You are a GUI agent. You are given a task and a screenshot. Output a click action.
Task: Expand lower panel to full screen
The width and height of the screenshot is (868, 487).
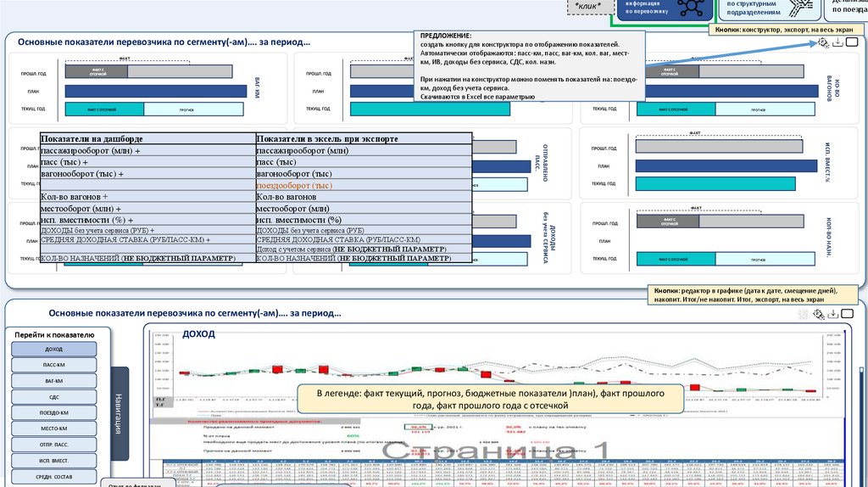[x=848, y=314]
